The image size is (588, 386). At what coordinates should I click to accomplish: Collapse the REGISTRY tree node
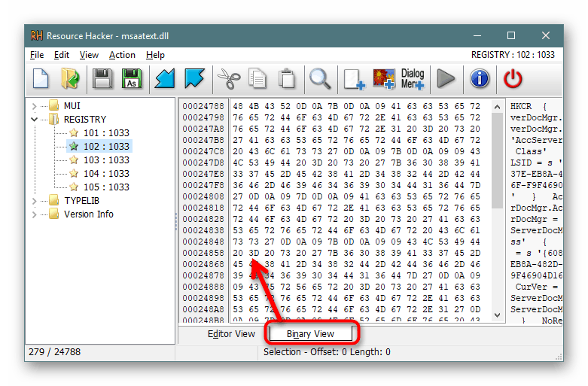(35, 120)
